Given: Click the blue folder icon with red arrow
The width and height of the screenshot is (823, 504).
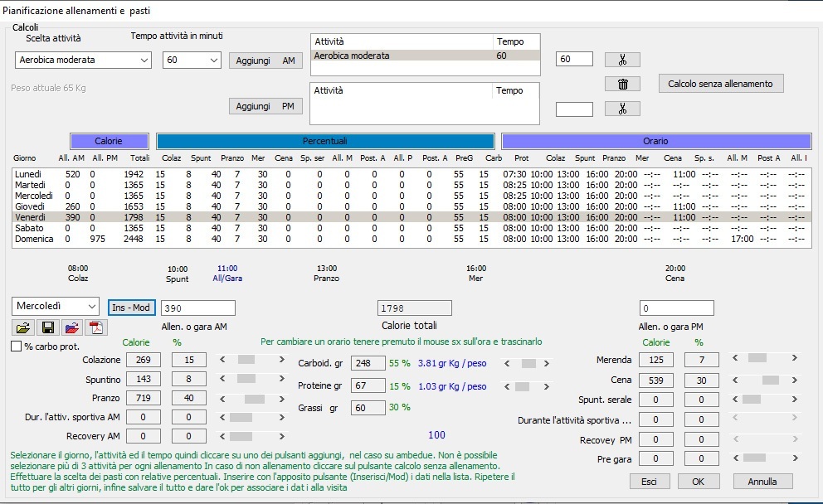Looking at the screenshot, I should (x=72, y=327).
